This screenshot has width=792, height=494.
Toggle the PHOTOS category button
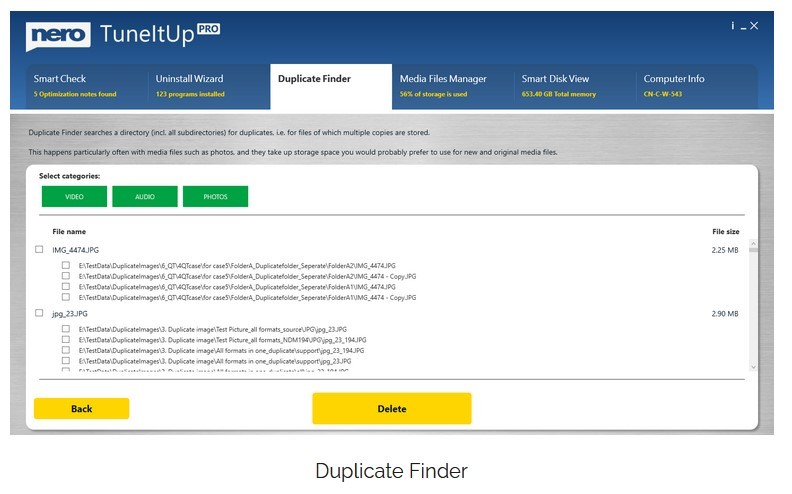(x=216, y=196)
